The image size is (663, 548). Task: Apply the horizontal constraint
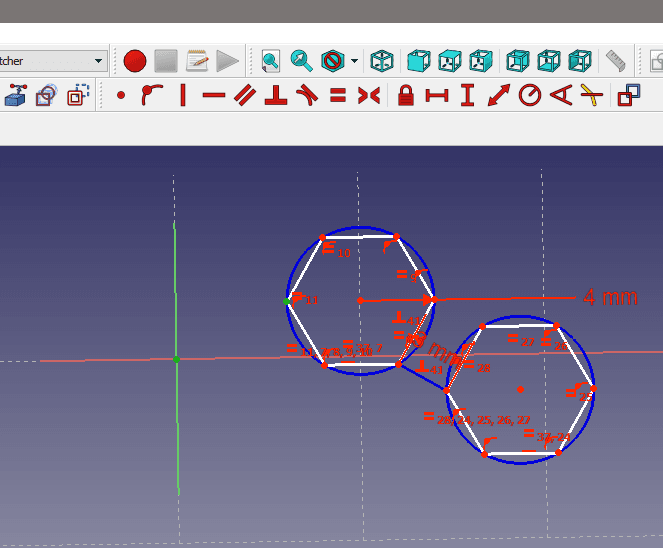214,95
